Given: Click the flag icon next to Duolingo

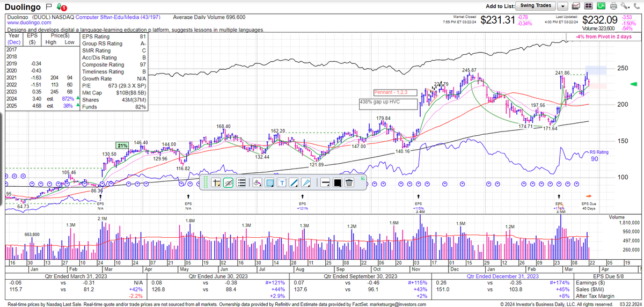Looking at the screenshot, I should pyautogui.click(x=49, y=7).
